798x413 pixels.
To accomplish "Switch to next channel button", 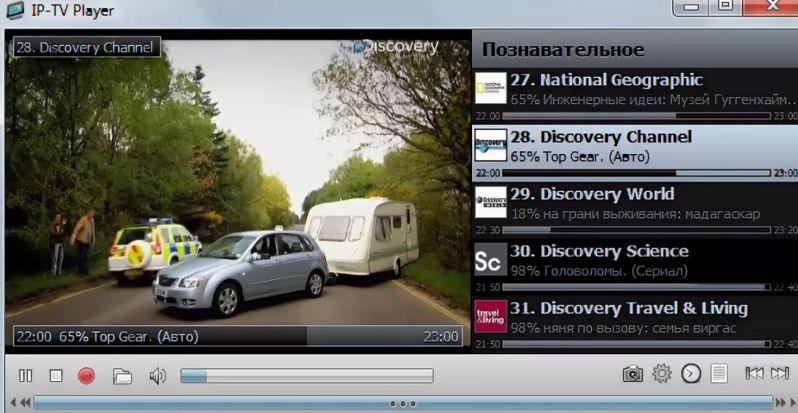I will click(780, 373).
